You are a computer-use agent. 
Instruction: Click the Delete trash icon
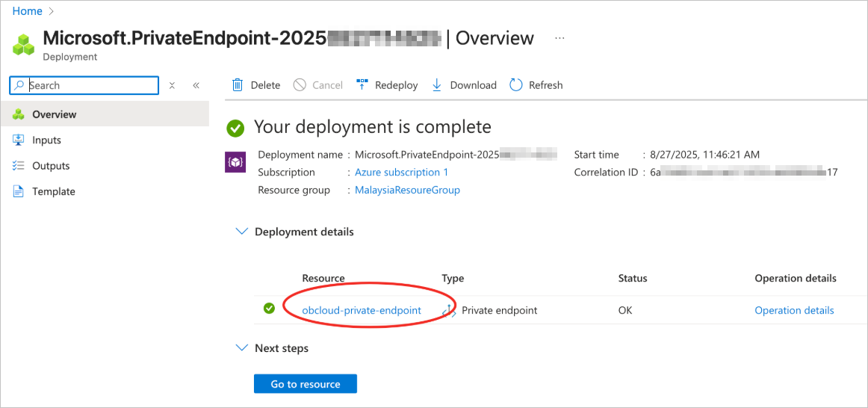pos(238,85)
